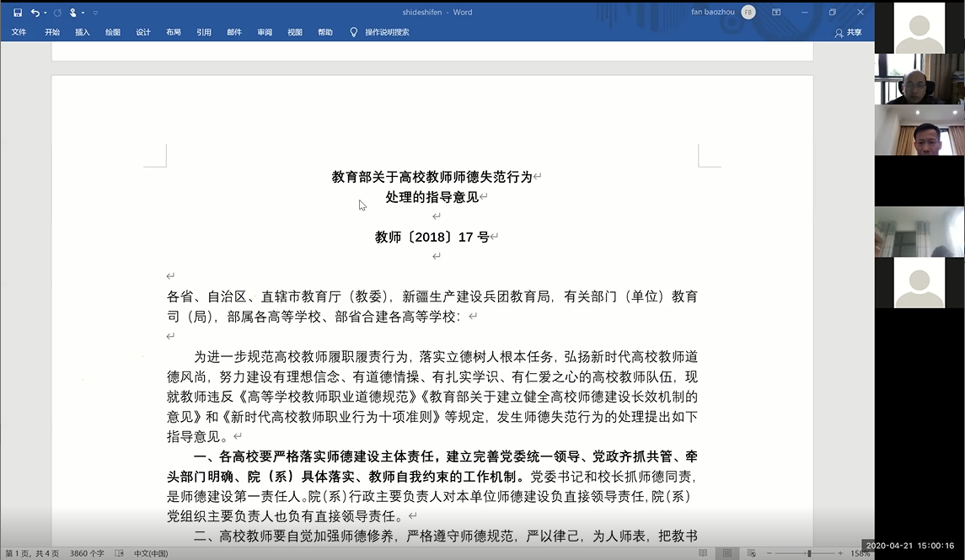This screenshot has width=965, height=560.
Task: Switch to Print Layout view icon
Action: pos(726,553)
